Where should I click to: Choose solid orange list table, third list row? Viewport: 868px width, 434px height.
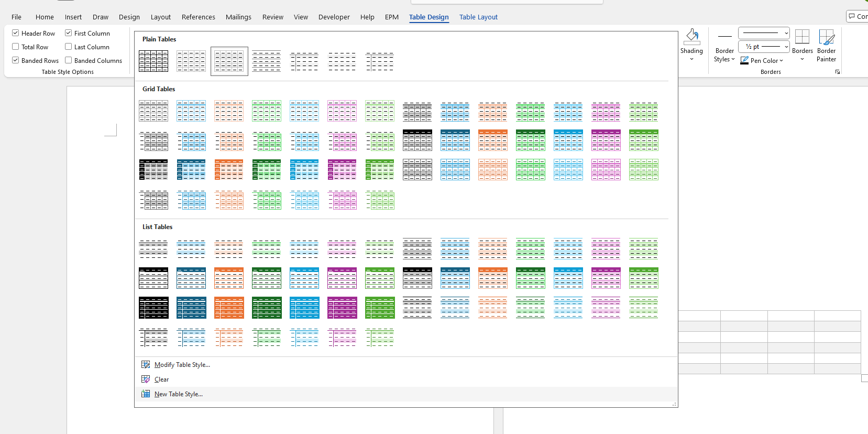229,308
